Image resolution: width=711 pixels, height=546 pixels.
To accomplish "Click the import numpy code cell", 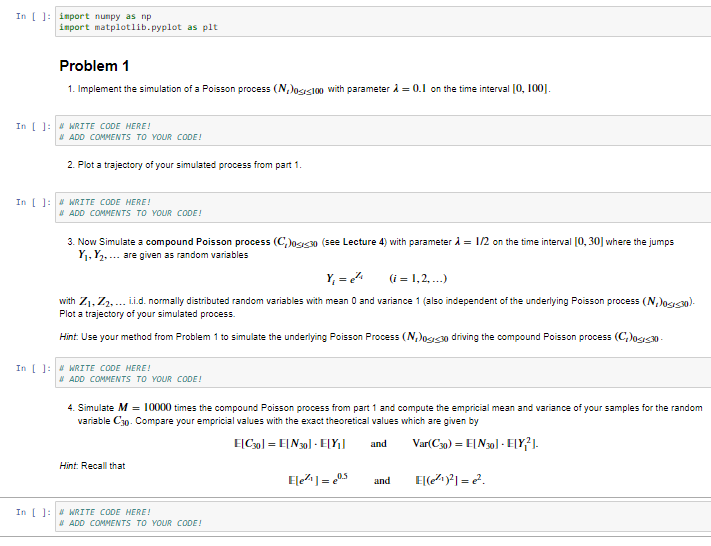I will click(383, 22).
